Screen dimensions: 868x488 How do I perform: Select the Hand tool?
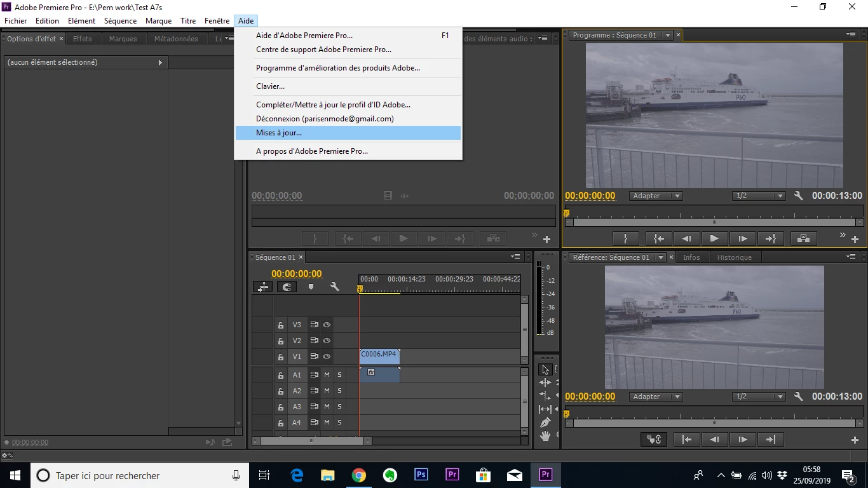click(x=545, y=436)
